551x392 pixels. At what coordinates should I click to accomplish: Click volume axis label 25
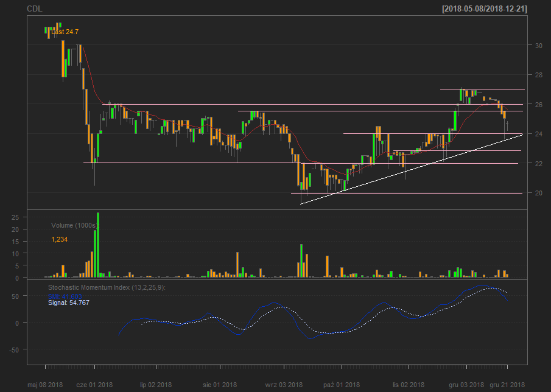[15, 217]
